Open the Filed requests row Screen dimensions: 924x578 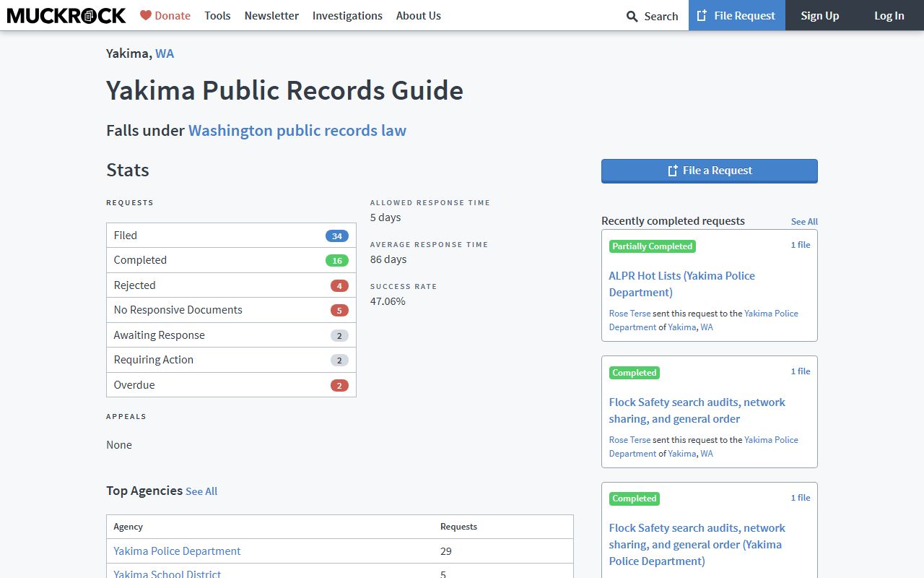pos(231,236)
